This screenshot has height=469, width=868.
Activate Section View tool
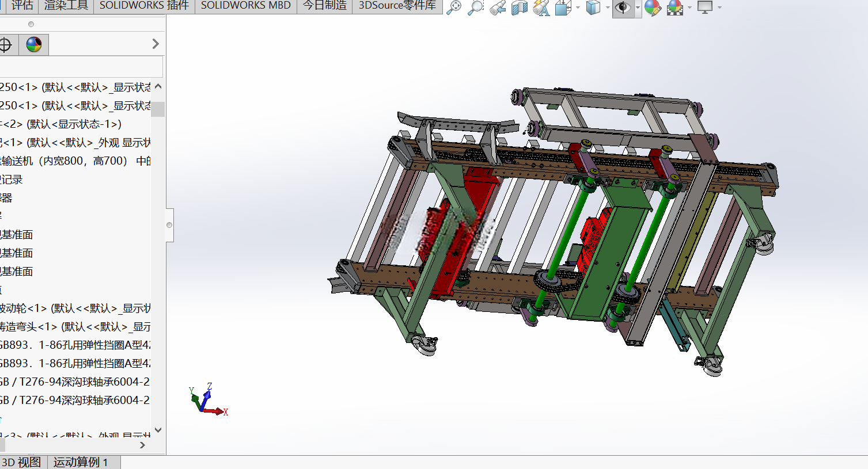(x=520, y=7)
